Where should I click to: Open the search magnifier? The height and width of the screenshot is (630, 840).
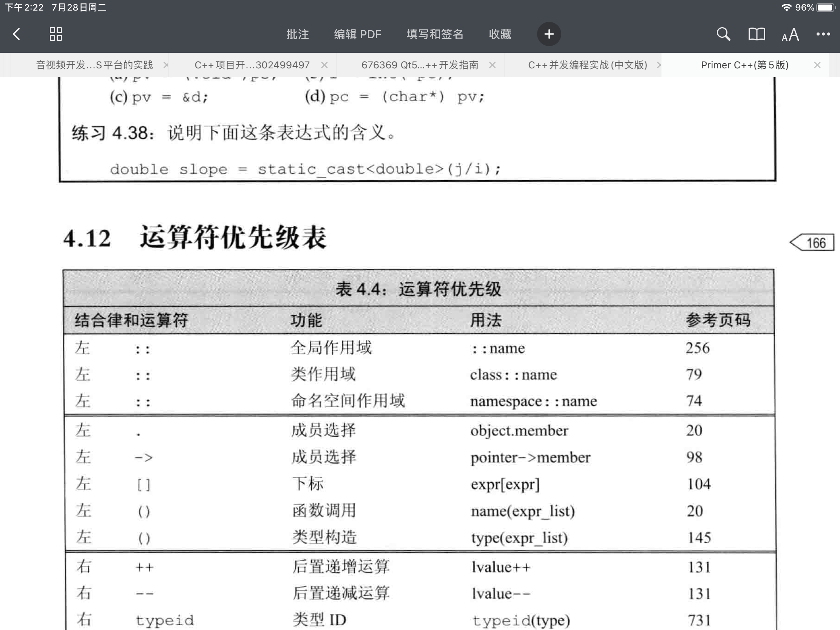(x=723, y=34)
